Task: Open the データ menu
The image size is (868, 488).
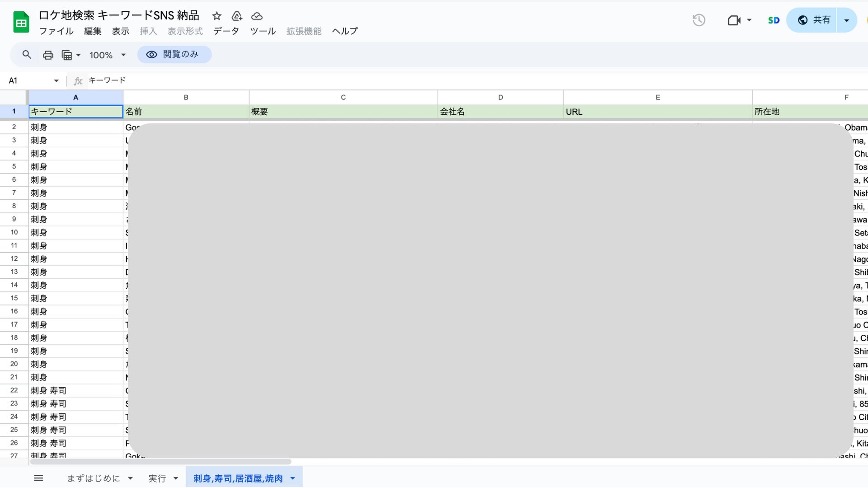Action: click(226, 31)
